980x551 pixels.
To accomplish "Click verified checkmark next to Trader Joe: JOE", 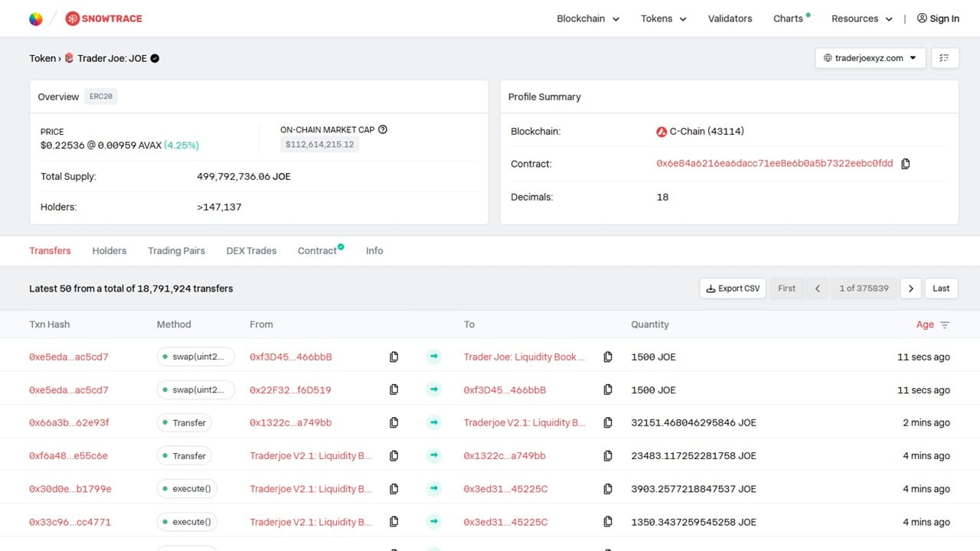I will point(155,58).
